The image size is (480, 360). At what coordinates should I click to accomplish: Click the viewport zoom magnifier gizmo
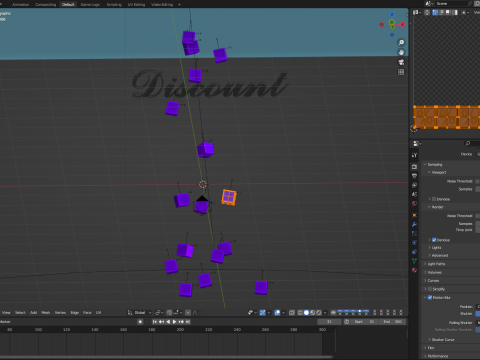[401, 42]
